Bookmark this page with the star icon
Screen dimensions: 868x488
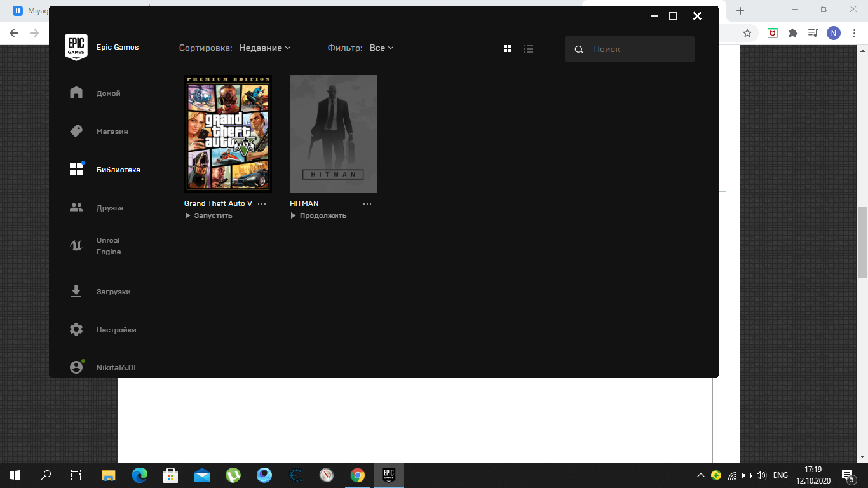coord(747,33)
